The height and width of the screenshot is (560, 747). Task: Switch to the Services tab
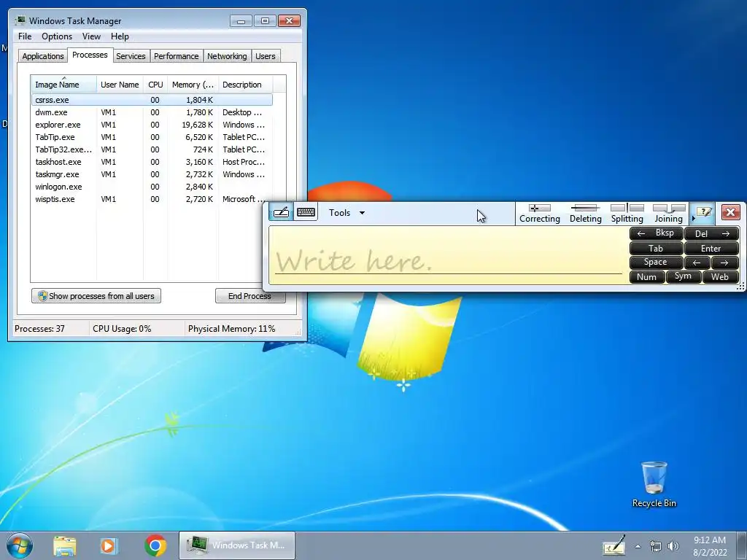tap(131, 55)
